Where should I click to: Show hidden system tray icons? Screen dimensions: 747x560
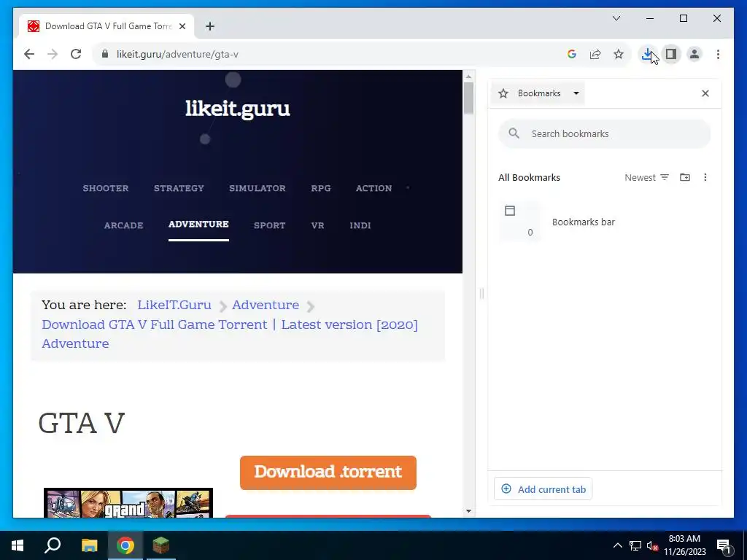coord(617,545)
